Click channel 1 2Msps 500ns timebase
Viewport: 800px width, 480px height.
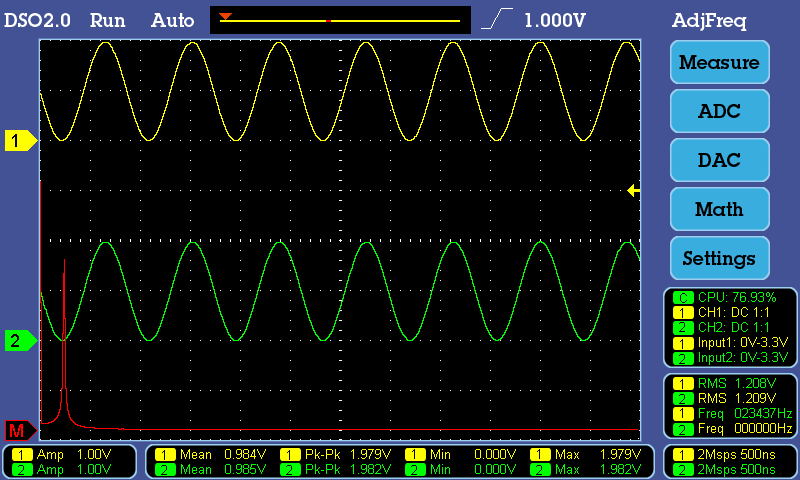(x=736, y=454)
